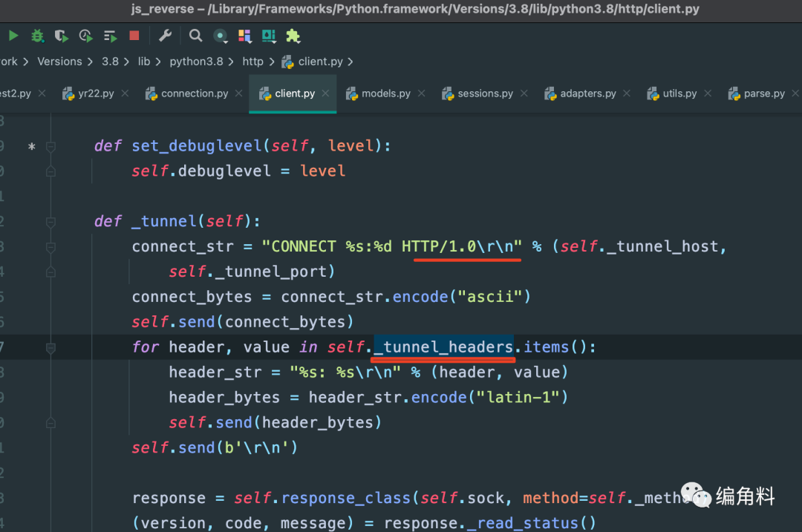Click lib in the breadcrumb path
The image size is (802, 532).
144,62
